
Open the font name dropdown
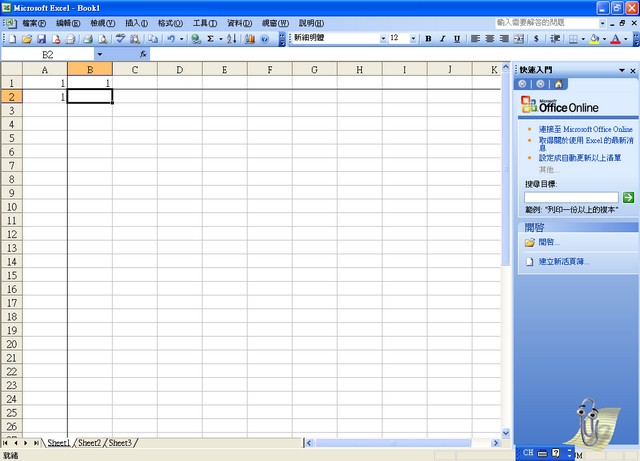pos(383,39)
